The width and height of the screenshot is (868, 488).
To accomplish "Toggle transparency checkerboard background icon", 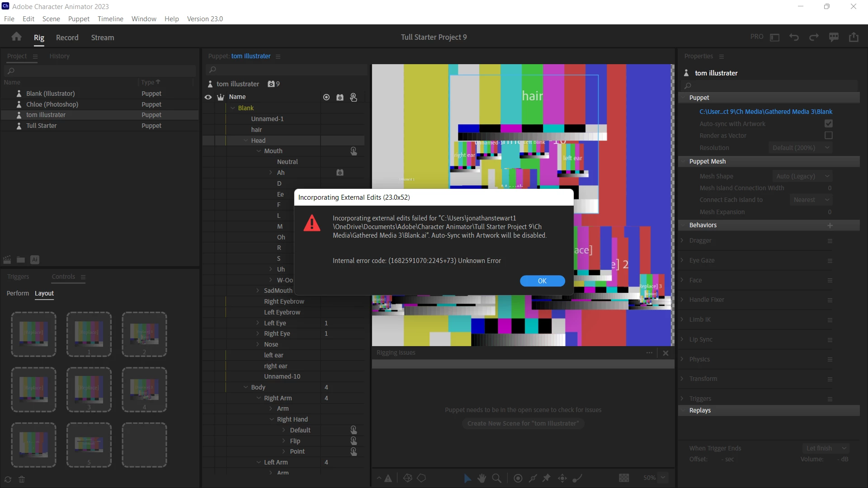I will [x=624, y=478].
